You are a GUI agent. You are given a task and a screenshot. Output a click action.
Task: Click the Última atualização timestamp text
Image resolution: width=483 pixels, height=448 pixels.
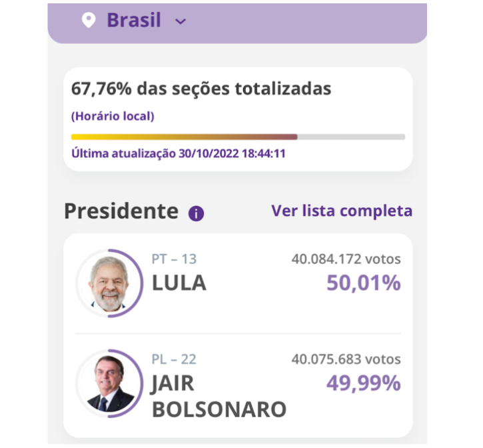point(178,153)
